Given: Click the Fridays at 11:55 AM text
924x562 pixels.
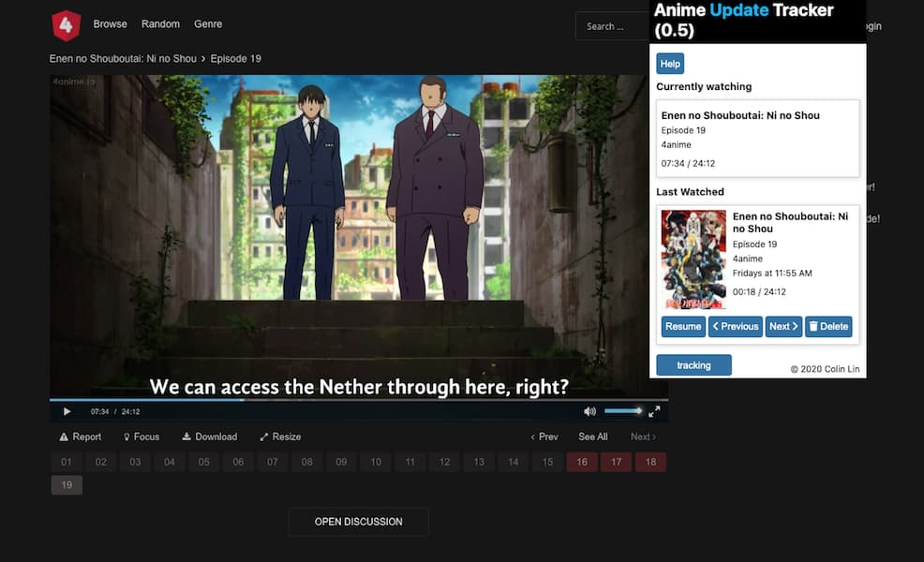Looking at the screenshot, I should coord(772,274).
